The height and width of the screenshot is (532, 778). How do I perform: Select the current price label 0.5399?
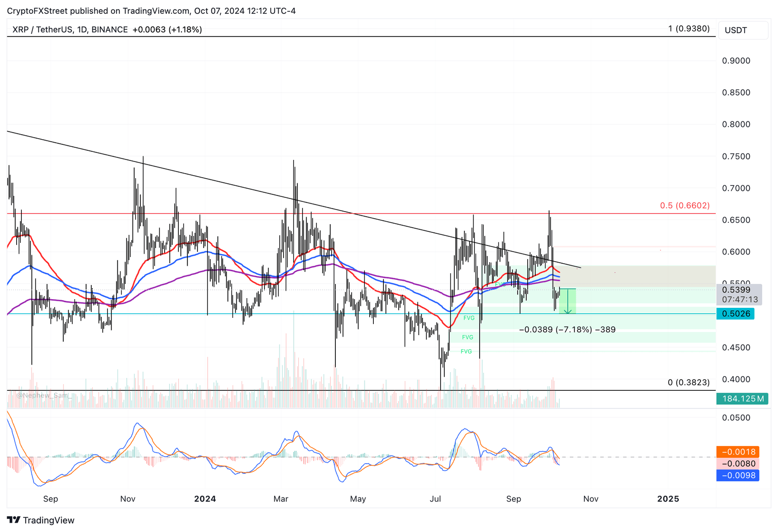coord(735,290)
